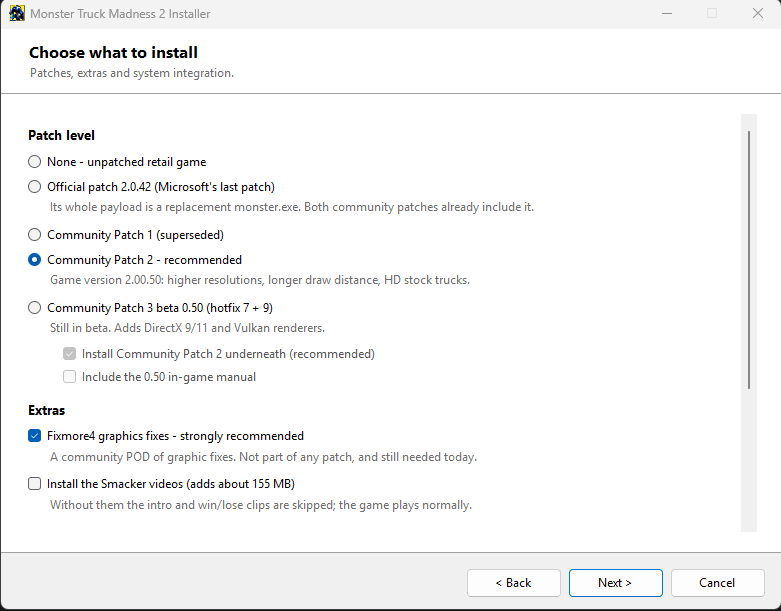Screen dimensions: 781x611
Task: Click the 'Game version 2.00.50' description text
Action: pyautogui.click(x=260, y=280)
